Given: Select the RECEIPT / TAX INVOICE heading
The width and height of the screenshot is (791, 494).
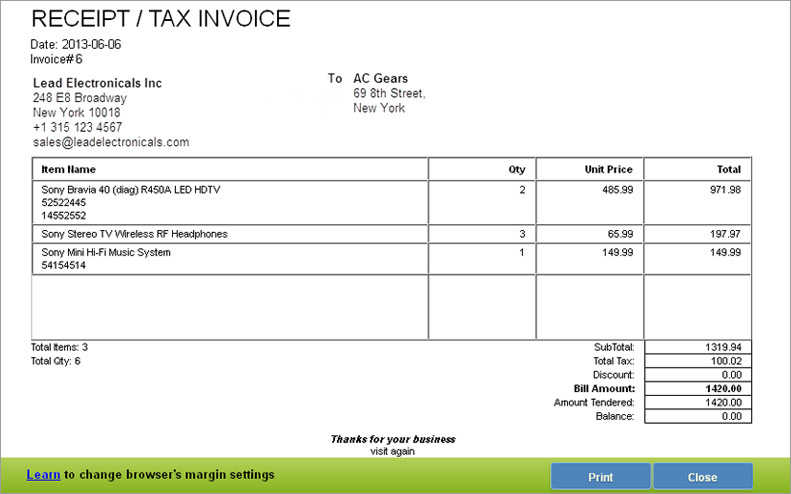Looking at the screenshot, I should point(160,19).
